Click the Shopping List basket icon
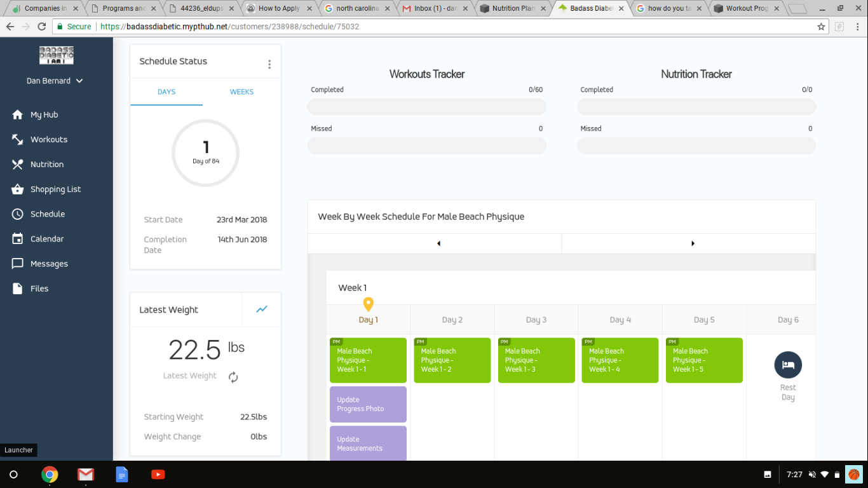Image resolution: width=868 pixels, height=488 pixels. pos(18,189)
